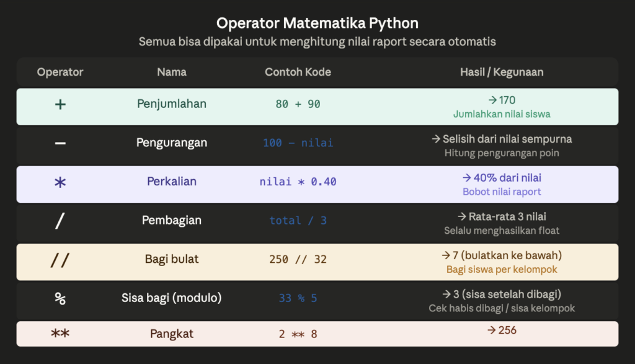Click the minus operator symbol
Image resolution: width=635 pixels, height=364 pixels.
(60, 143)
